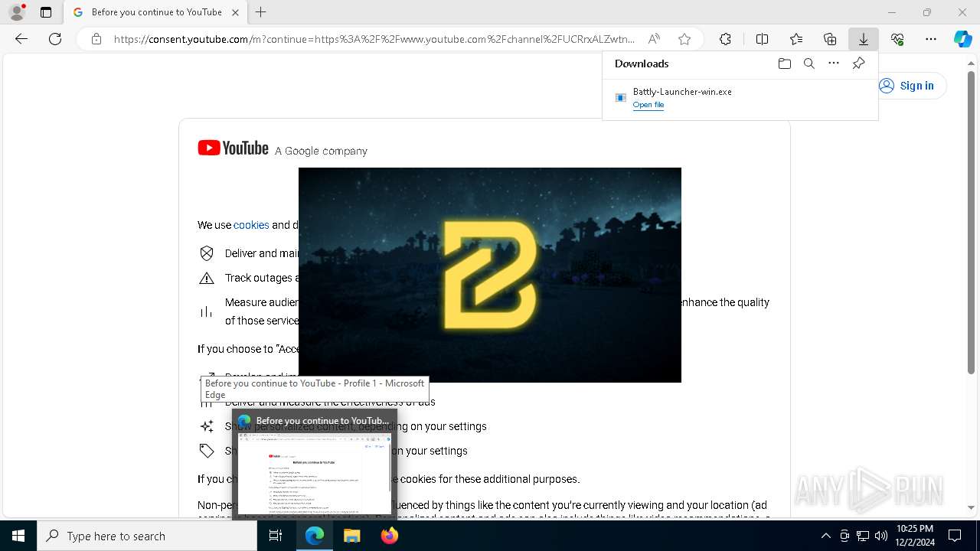Click the scrollbar down arrow
This screenshot has width=980, height=551.
[971, 507]
